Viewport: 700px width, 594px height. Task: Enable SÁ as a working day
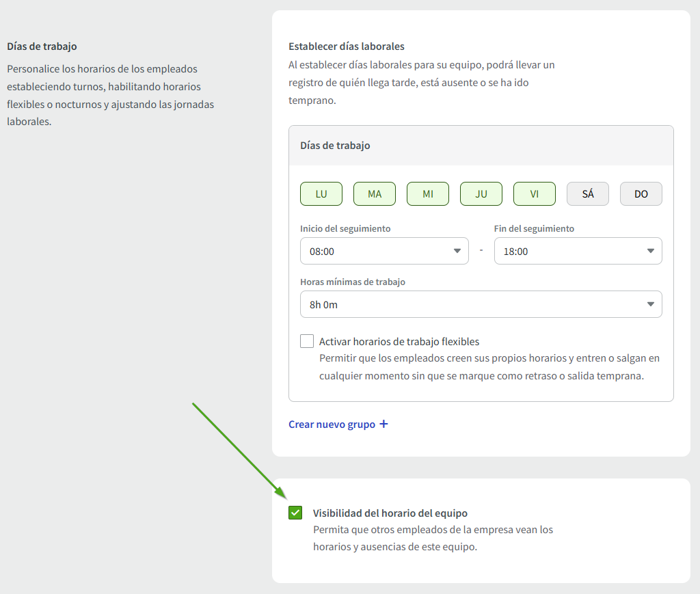(x=588, y=194)
